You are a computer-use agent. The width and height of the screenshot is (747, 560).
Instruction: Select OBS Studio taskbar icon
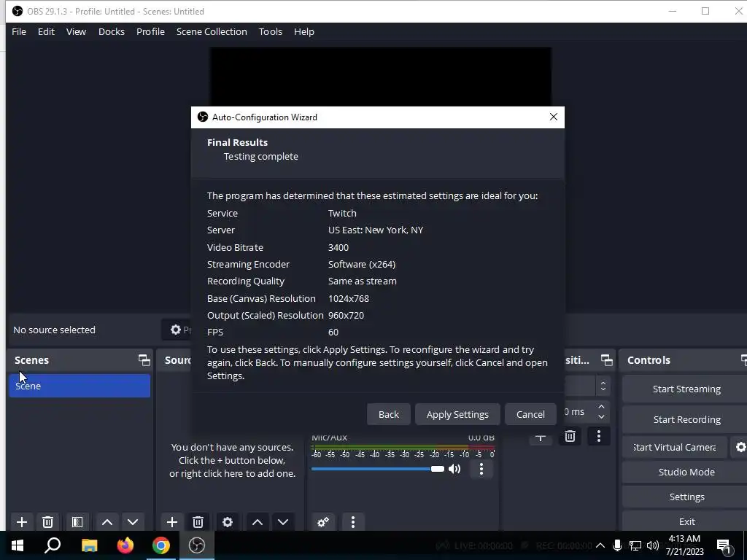[197, 545]
